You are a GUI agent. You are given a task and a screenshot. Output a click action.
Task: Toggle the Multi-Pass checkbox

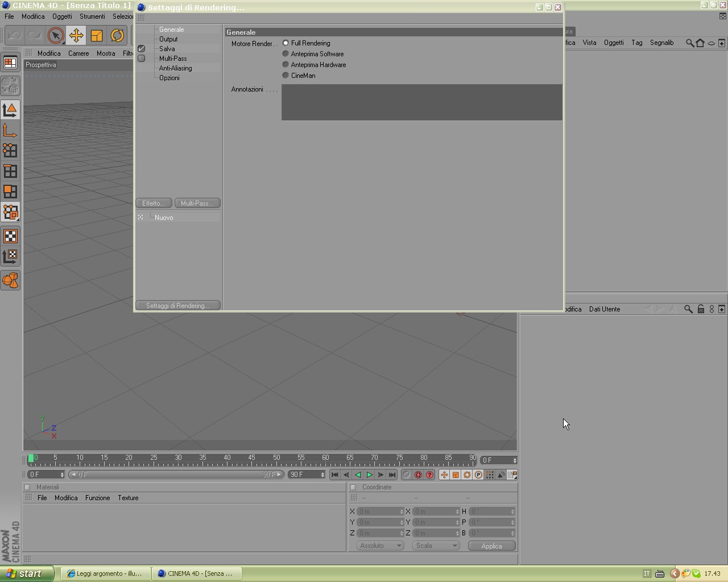(142, 59)
